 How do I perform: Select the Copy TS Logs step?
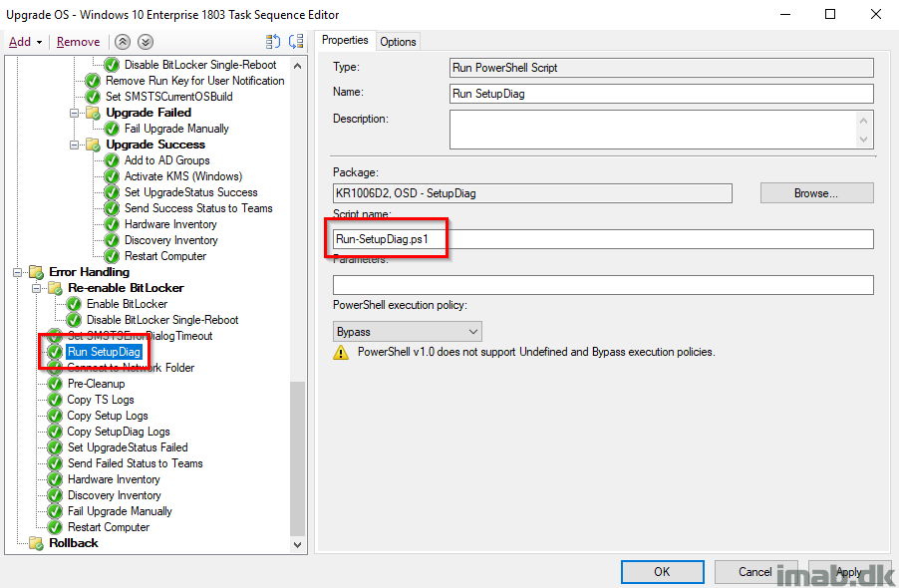(101, 400)
